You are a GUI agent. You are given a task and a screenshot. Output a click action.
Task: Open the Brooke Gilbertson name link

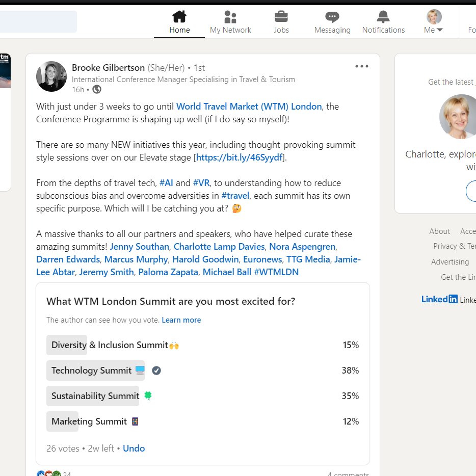pyautogui.click(x=108, y=68)
